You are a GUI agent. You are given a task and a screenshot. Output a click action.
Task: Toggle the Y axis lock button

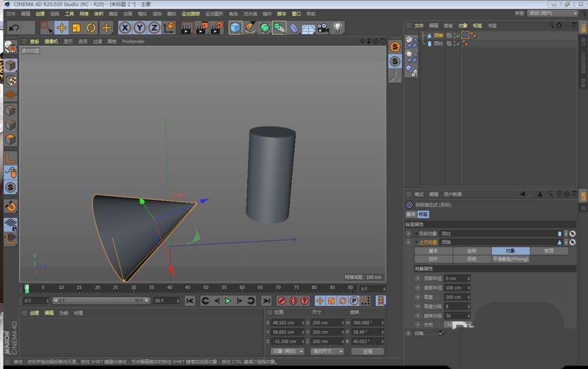140,27
